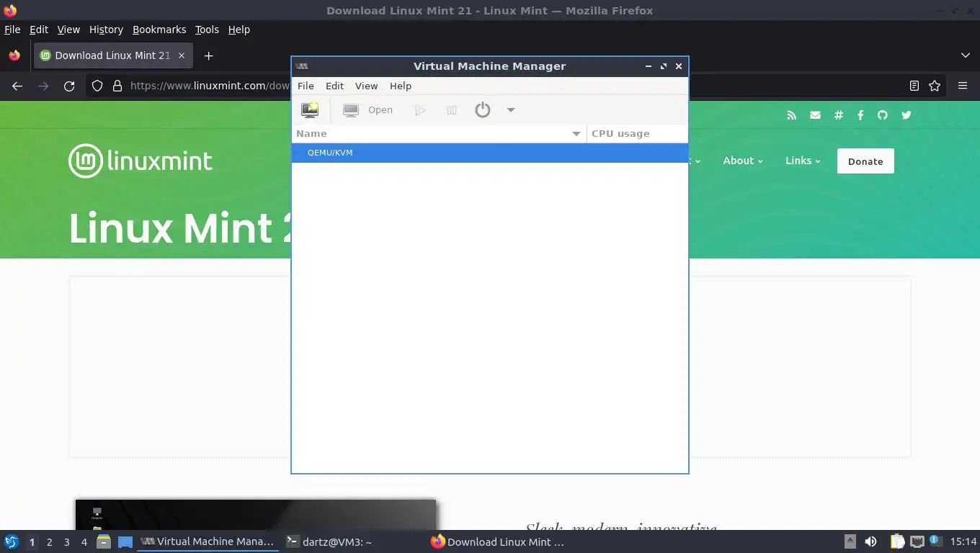Click the update notifier tray icon
This screenshot has height=553, width=980.
[935, 540]
